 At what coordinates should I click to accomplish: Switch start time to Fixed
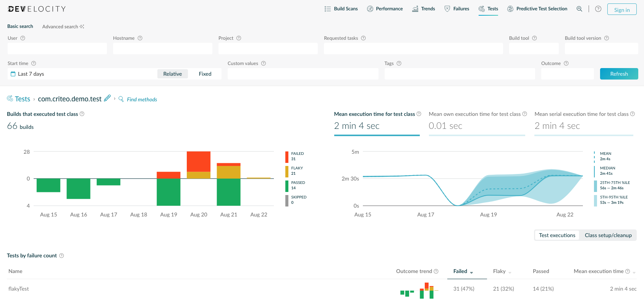(x=205, y=74)
